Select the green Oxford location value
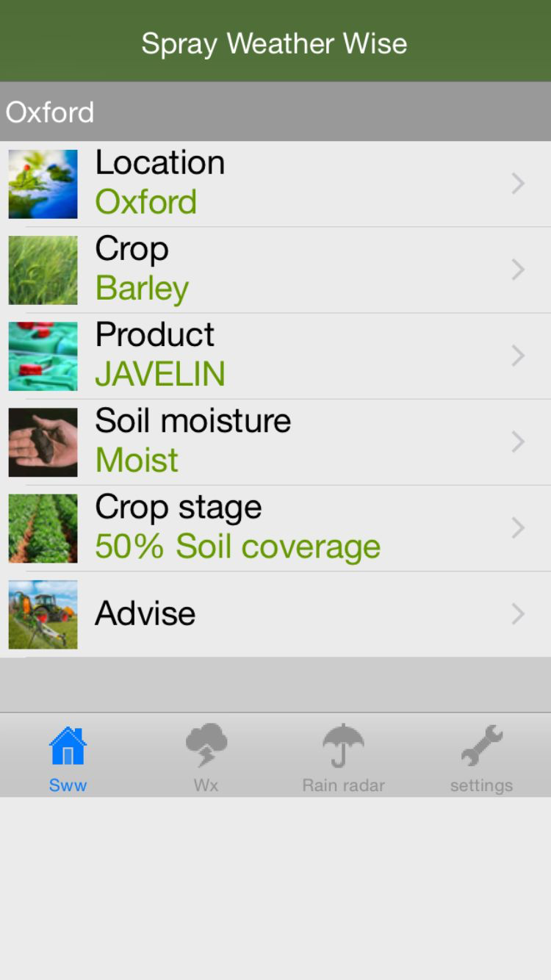 [x=146, y=202]
